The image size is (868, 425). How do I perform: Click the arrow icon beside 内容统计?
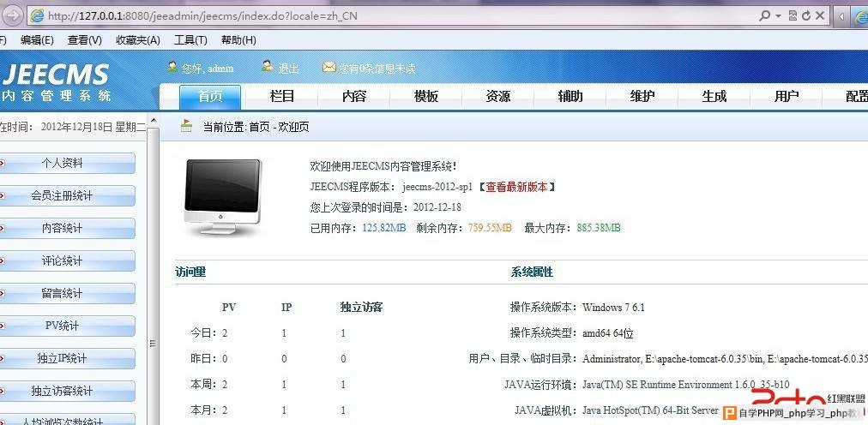coord(3,228)
